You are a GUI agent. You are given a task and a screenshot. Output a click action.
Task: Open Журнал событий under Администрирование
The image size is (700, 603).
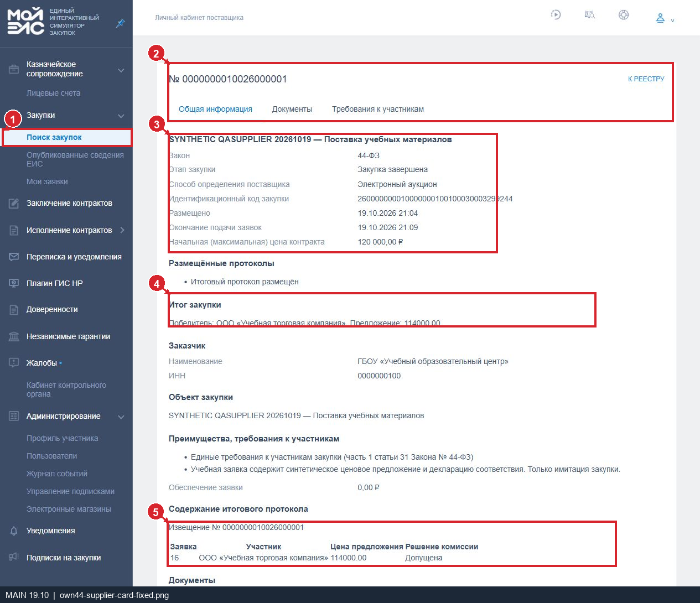(57, 474)
